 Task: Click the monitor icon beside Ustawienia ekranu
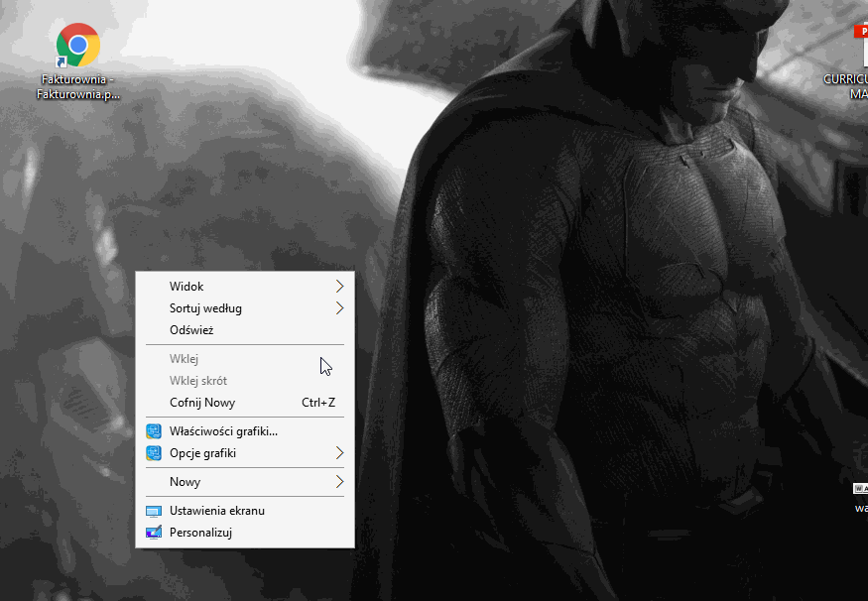tap(154, 510)
